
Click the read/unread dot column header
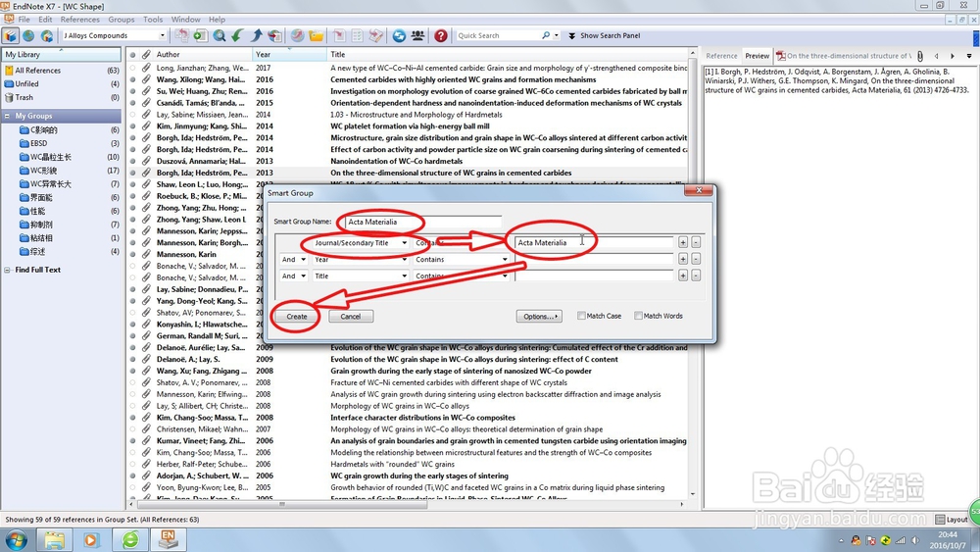(132, 54)
